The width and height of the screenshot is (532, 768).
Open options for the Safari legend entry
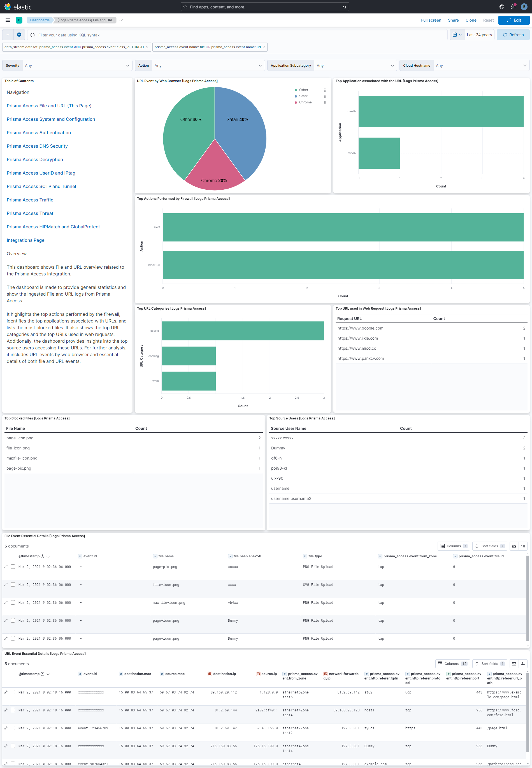click(325, 96)
